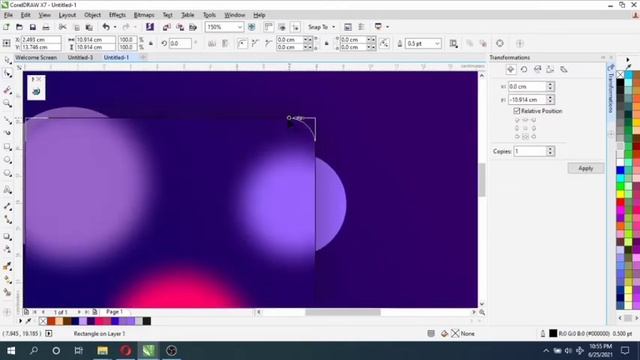Open the Object menu
This screenshot has width=640, height=360.
coord(92,15)
